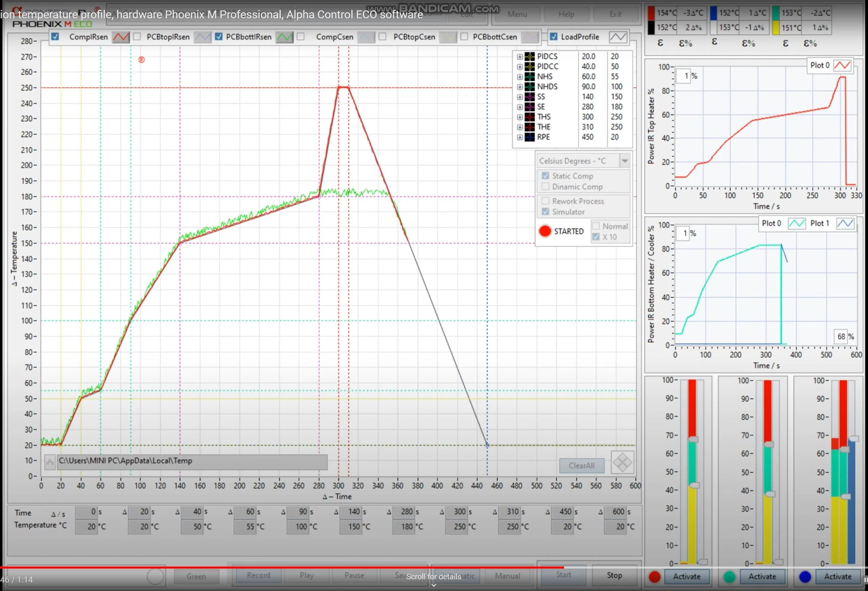Image resolution: width=868 pixels, height=591 pixels.
Task: Click the upper handle of middle power slider
Action: (x=769, y=444)
